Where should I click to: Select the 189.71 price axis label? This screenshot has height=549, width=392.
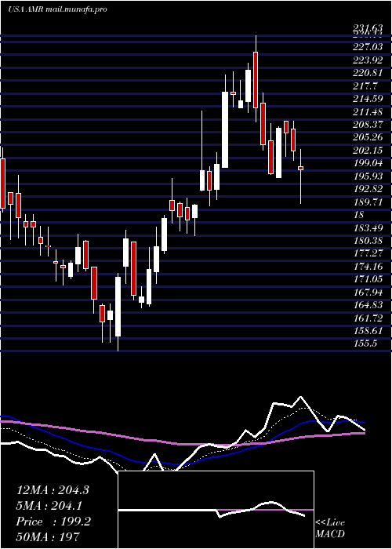(x=368, y=202)
